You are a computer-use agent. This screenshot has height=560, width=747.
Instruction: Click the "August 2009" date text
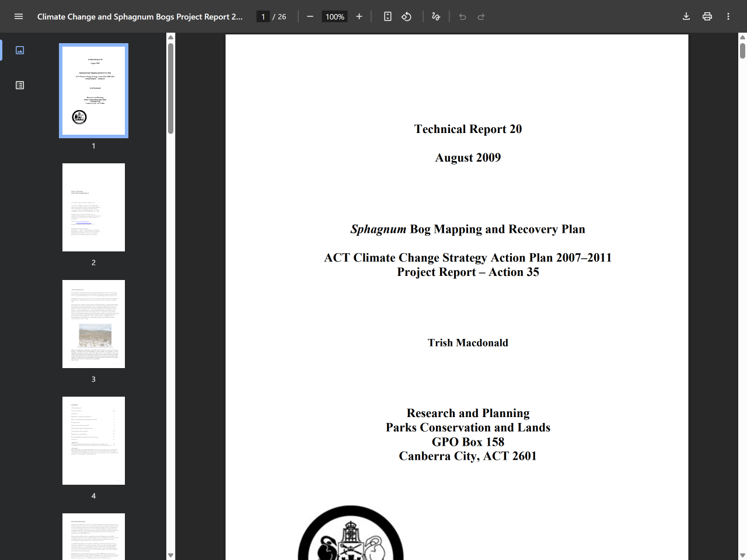click(x=468, y=157)
